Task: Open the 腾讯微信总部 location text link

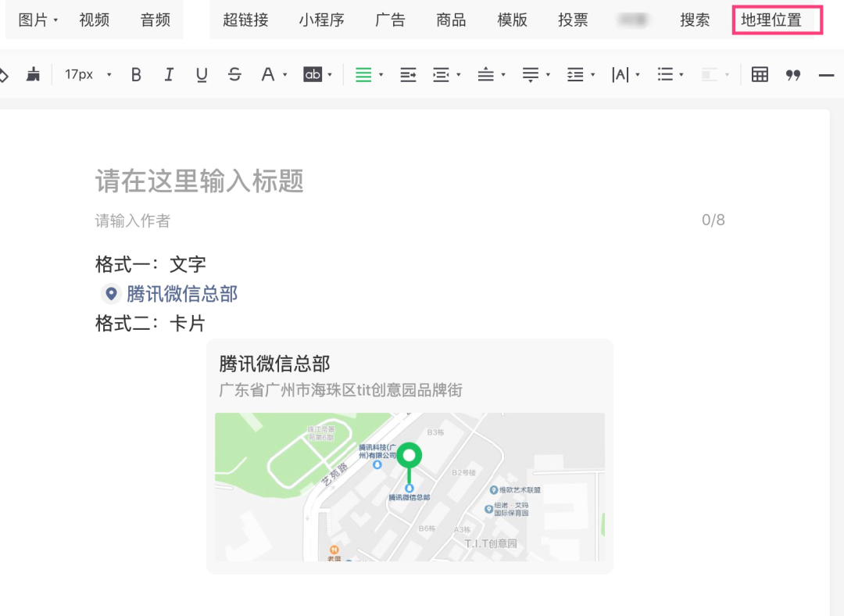Action: [182, 294]
